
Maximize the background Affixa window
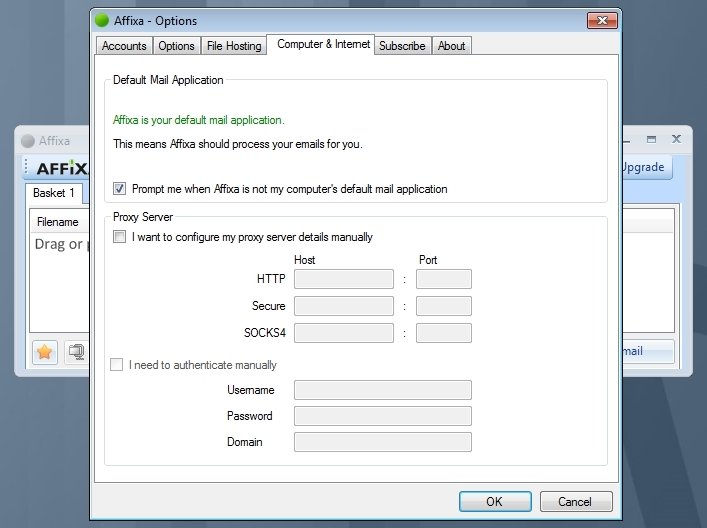coord(651,139)
